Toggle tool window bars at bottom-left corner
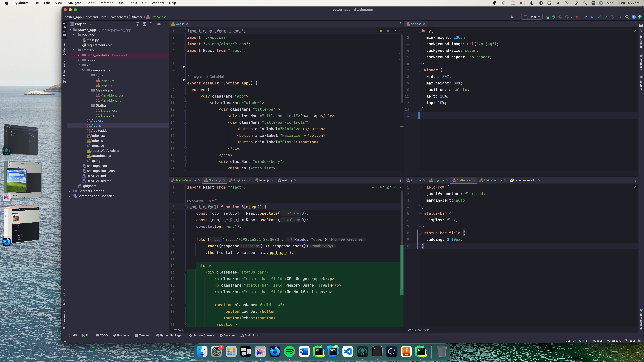 pos(65,341)
